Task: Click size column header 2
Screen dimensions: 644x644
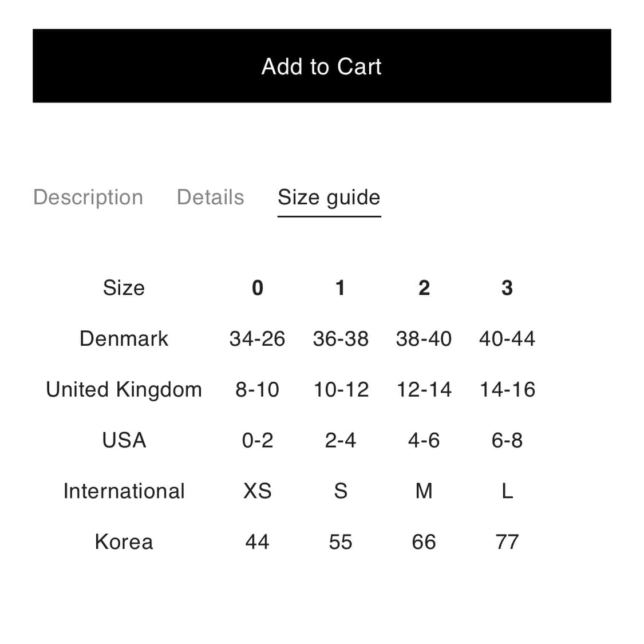Action: click(x=424, y=287)
